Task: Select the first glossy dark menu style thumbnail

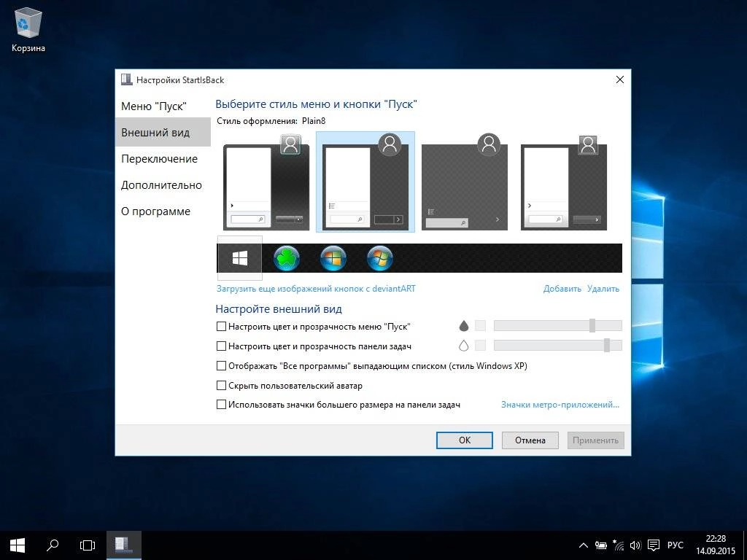Action: 266,182
